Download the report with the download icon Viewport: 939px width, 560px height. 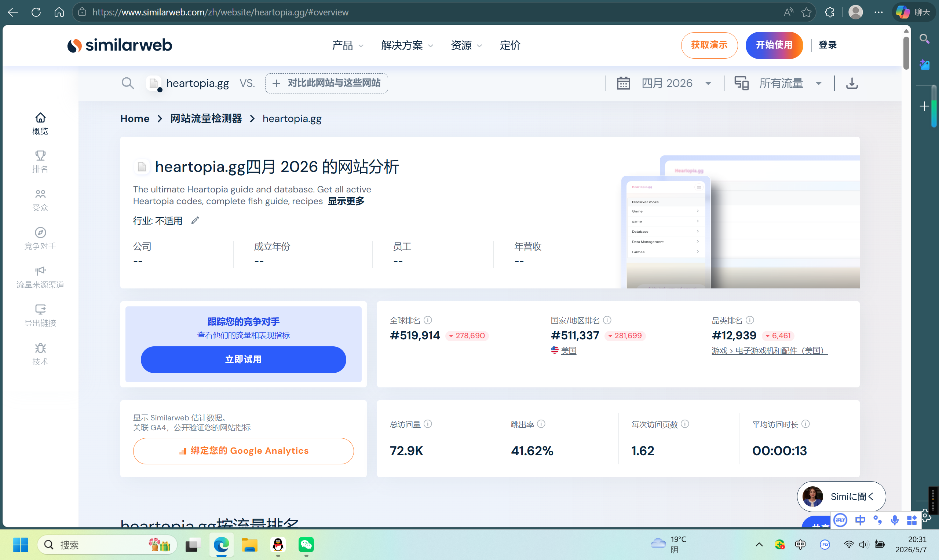[852, 83]
